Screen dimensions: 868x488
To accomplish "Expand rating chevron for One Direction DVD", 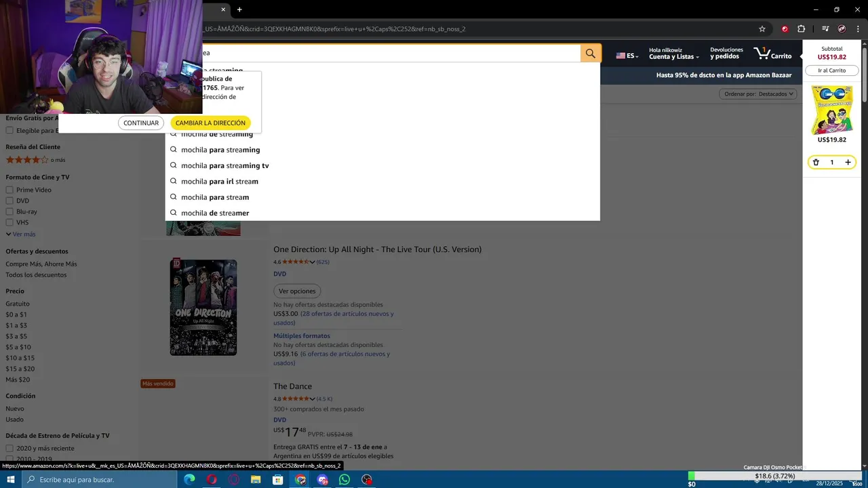I will pyautogui.click(x=312, y=262).
